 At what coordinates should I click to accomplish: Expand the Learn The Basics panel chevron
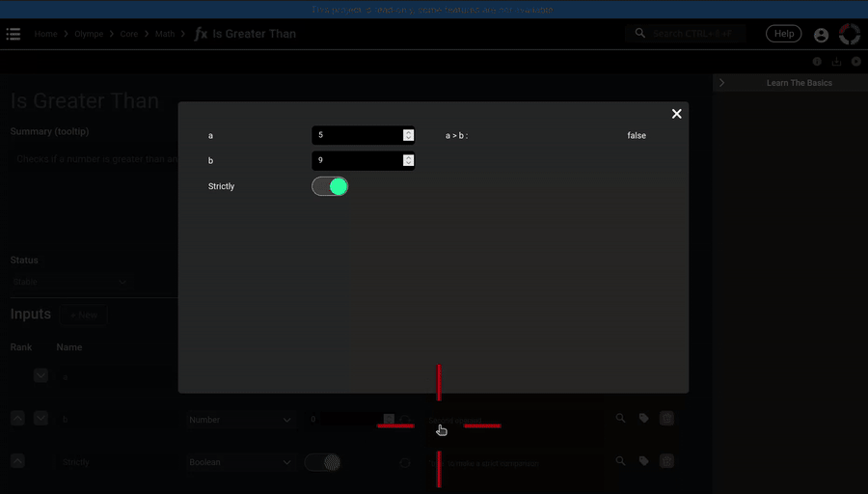coord(722,83)
